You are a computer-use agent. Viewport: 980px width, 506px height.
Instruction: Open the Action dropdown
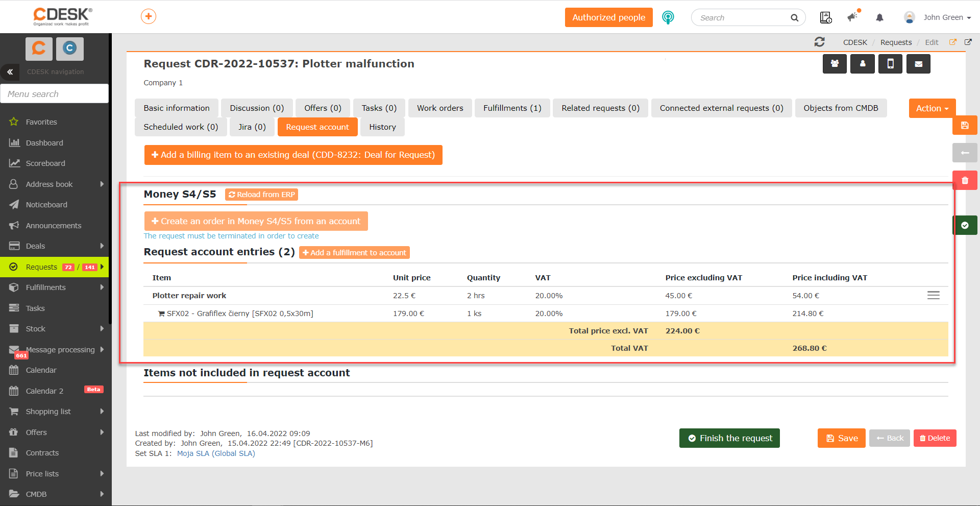click(932, 108)
